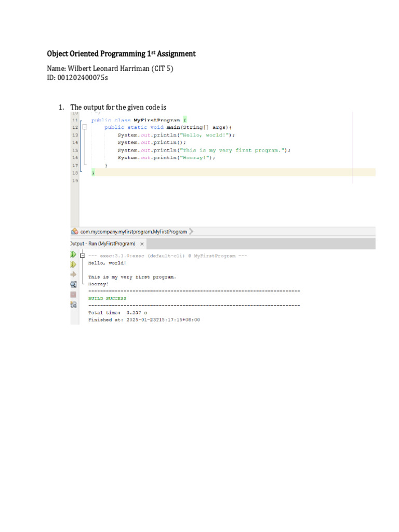
Task: Click the ID: 001202400075s line
Action: coord(77,78)
